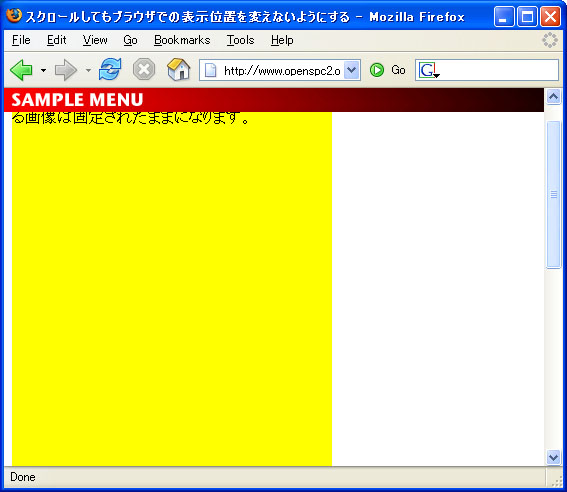This screenshot has width=567, height=492.
Task: Maximize the Firefox window
Action: point(527,17)
